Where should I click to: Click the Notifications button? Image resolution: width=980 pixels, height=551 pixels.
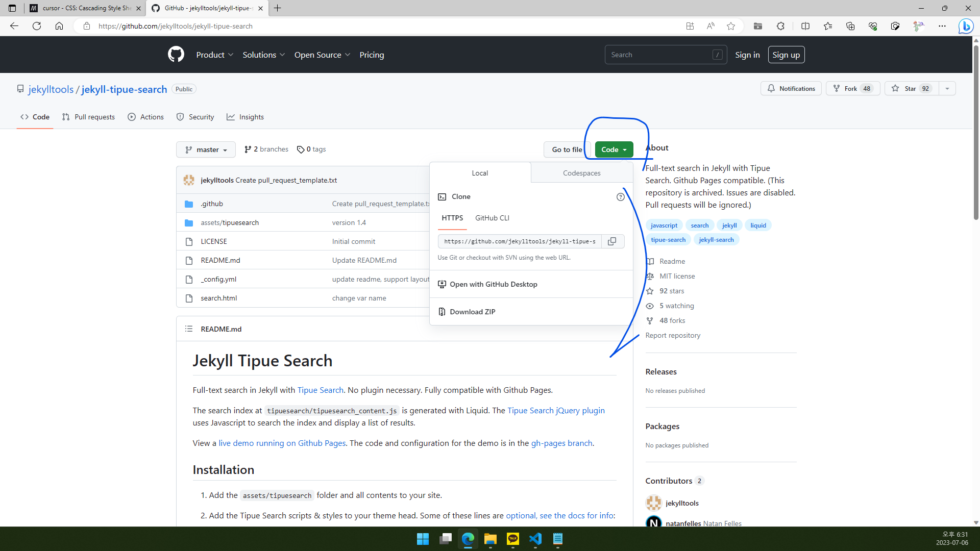click(791, 88)
